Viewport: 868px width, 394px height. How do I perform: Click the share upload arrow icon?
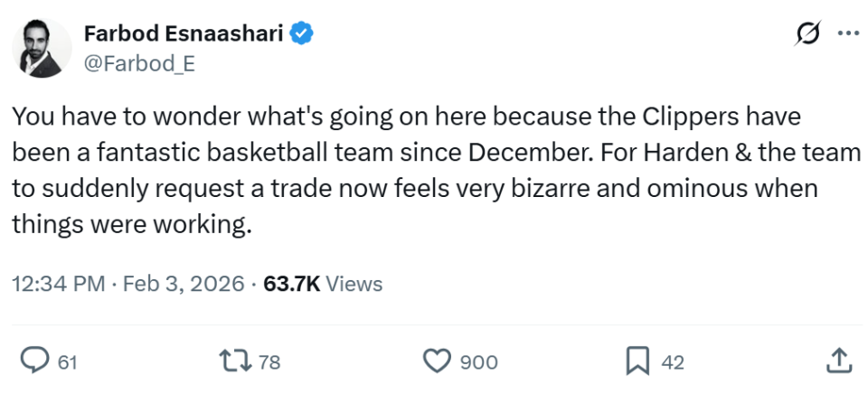tap(838, 361)
